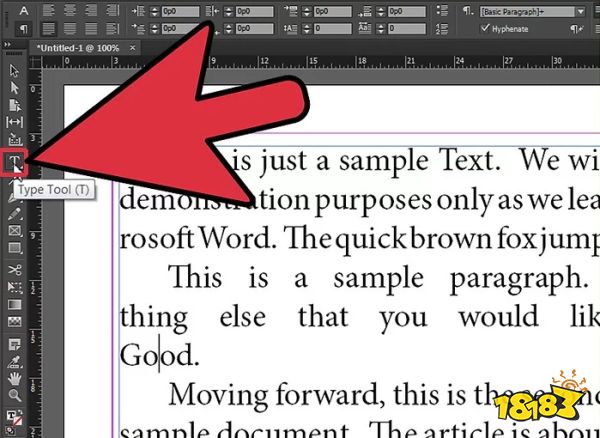This screenshot has height=438, width=600.
Task: Pick the Eyedropper tool
Action: [x=14, y=361]
